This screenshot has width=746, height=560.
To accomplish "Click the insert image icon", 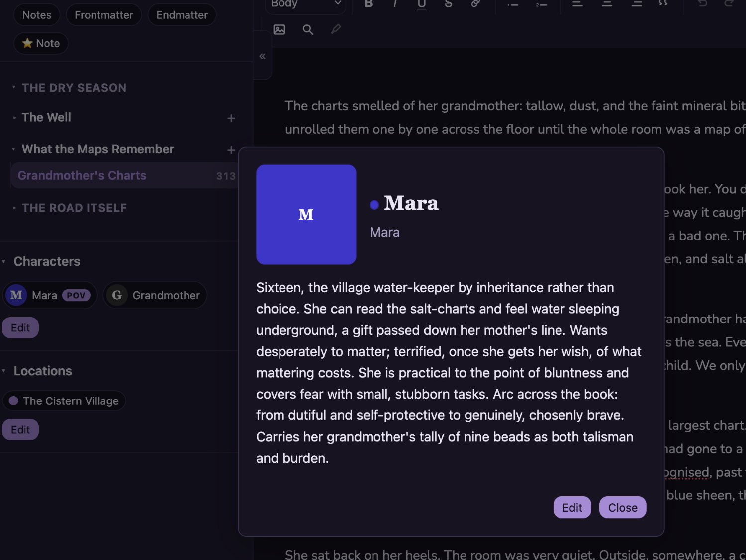I will click(x=280, y=30).
